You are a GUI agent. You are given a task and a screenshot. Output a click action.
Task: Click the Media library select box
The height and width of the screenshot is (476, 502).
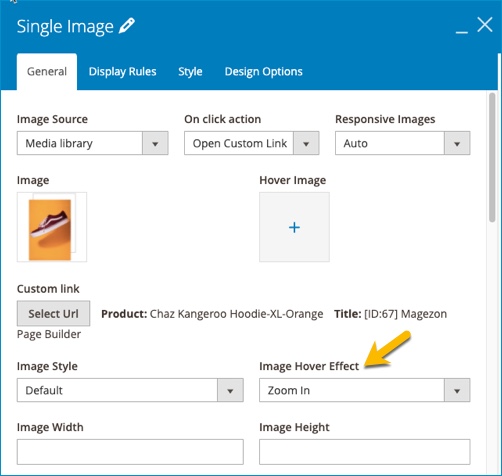pyautogui.click(x=93, y=143)
